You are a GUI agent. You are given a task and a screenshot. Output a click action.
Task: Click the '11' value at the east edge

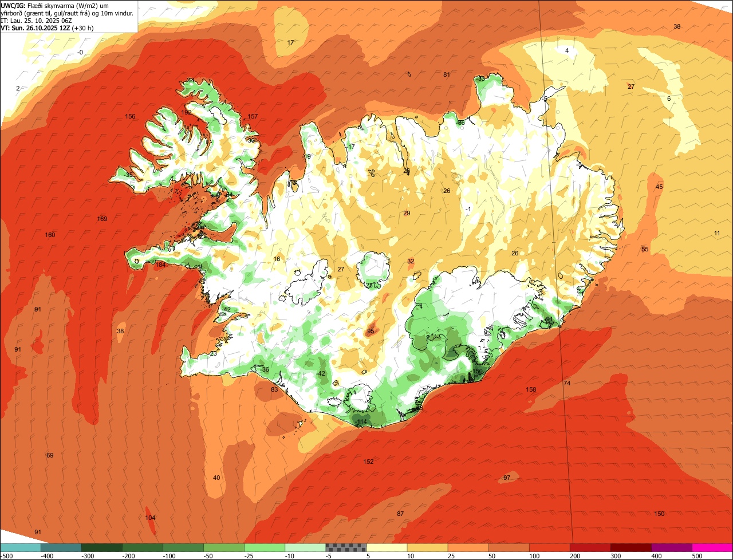717,233
